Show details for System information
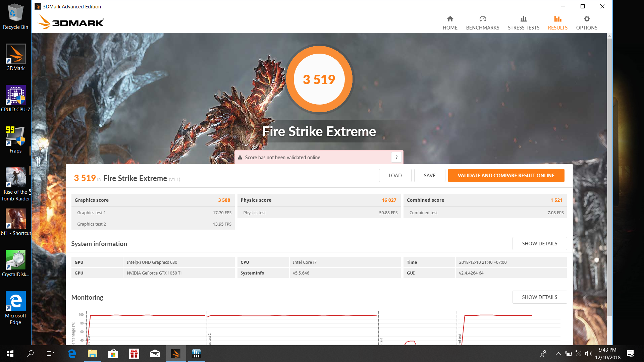This screenshot has height=362, width=644. pos(540,243)
